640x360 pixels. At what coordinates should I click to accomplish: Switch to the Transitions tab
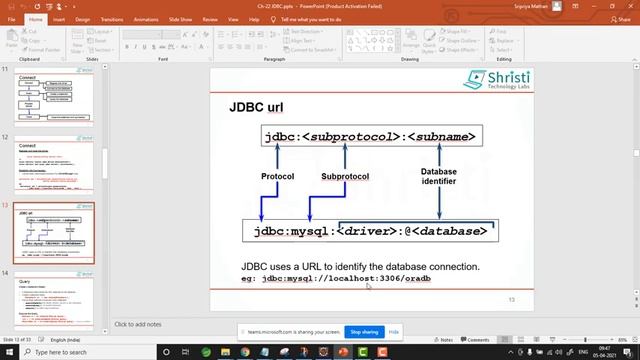112,20
